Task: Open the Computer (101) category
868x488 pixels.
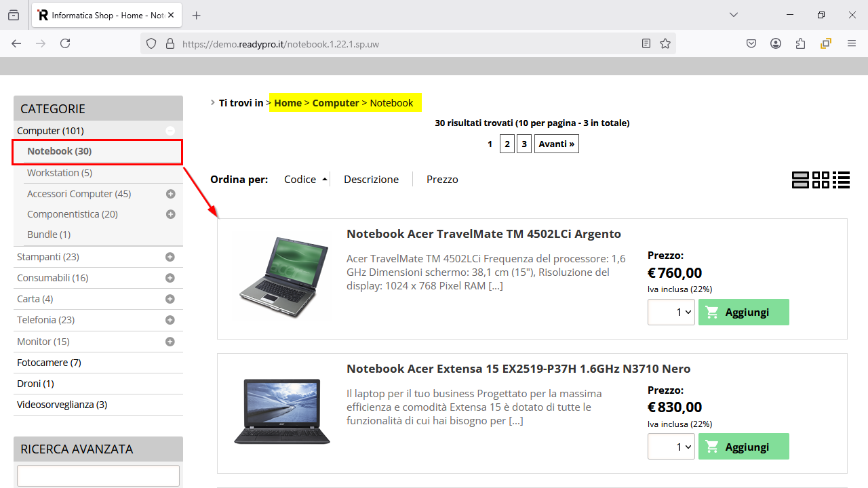Action: point(51,131)
